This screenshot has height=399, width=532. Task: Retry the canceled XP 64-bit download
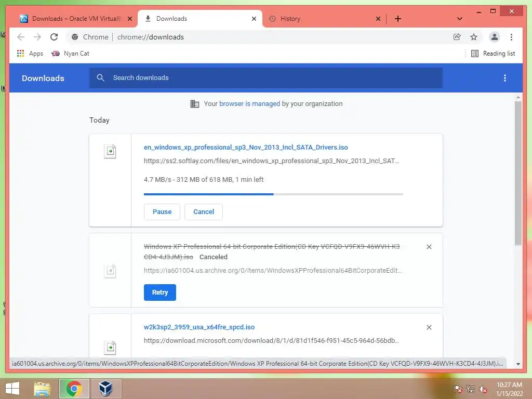click(x=160, y=292)
